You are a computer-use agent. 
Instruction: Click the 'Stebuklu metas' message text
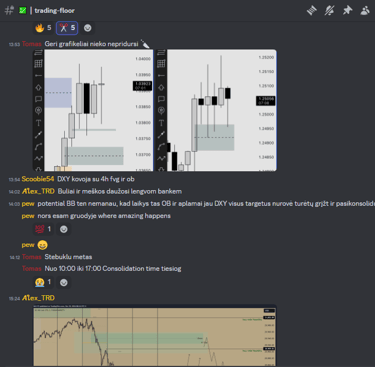tap(68, 257)
